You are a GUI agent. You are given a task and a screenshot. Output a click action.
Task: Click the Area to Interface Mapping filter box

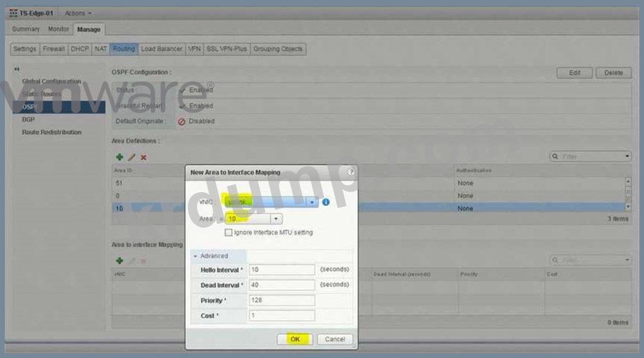(x=590, y=260)
